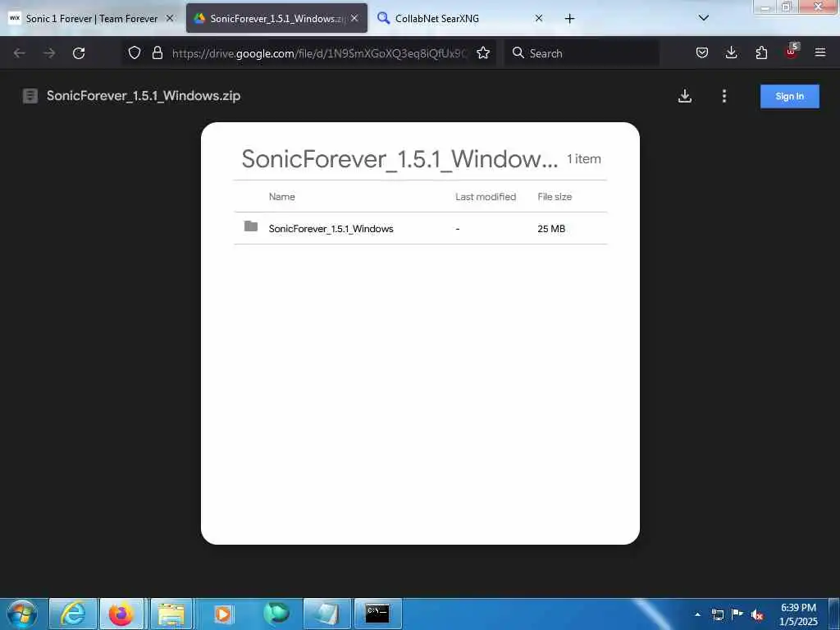Open the network tray icon
Viewport: 840px width, 630px height.
point(718,614)
